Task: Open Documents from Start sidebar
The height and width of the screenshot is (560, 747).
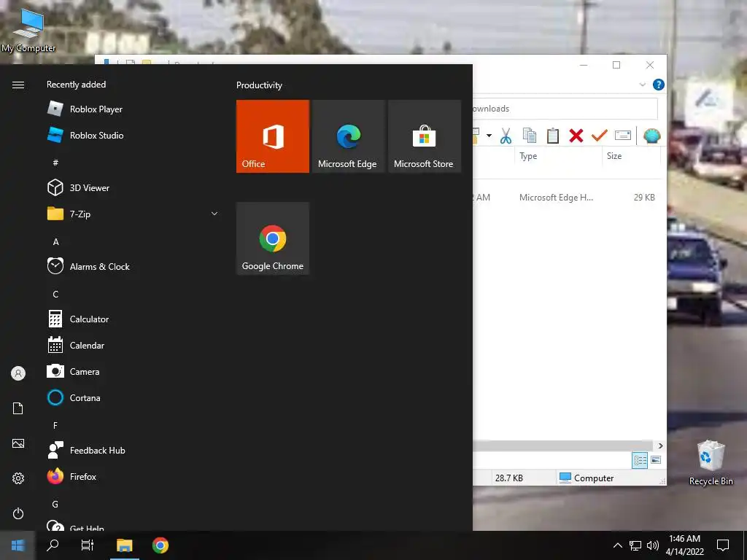Action: 18,408
